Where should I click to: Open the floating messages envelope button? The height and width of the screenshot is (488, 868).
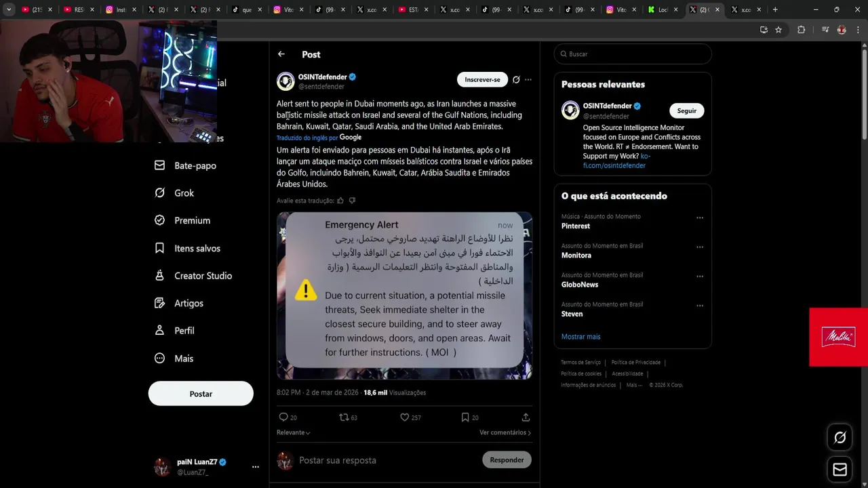click(840, 470)
